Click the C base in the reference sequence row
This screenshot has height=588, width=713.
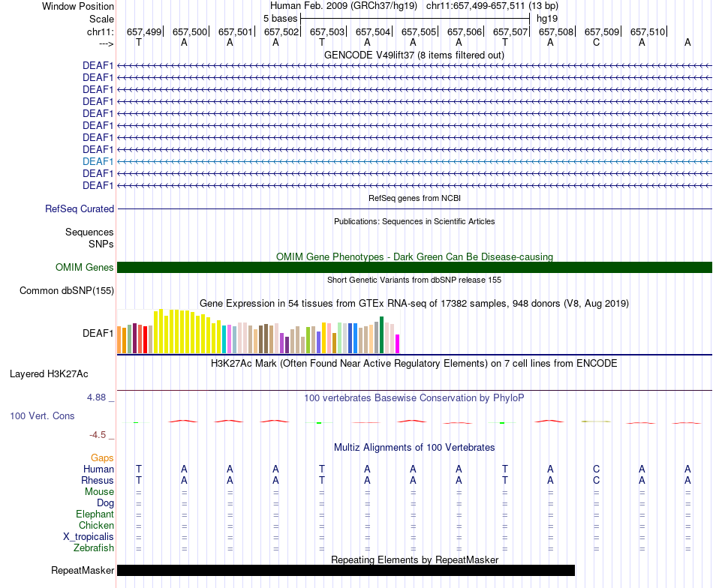(x=596, y=43)
